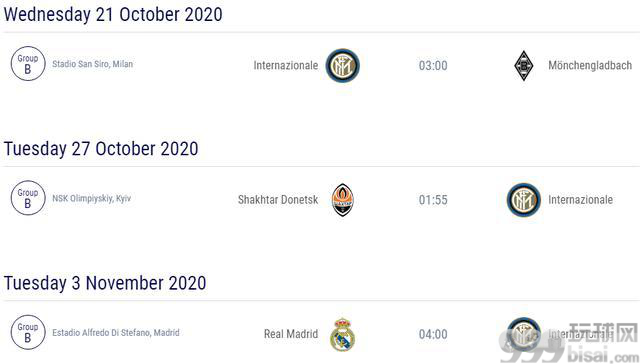
Task: Click the Real Madrid club crest
Action: pyautogui.click(x=342, y=334)
